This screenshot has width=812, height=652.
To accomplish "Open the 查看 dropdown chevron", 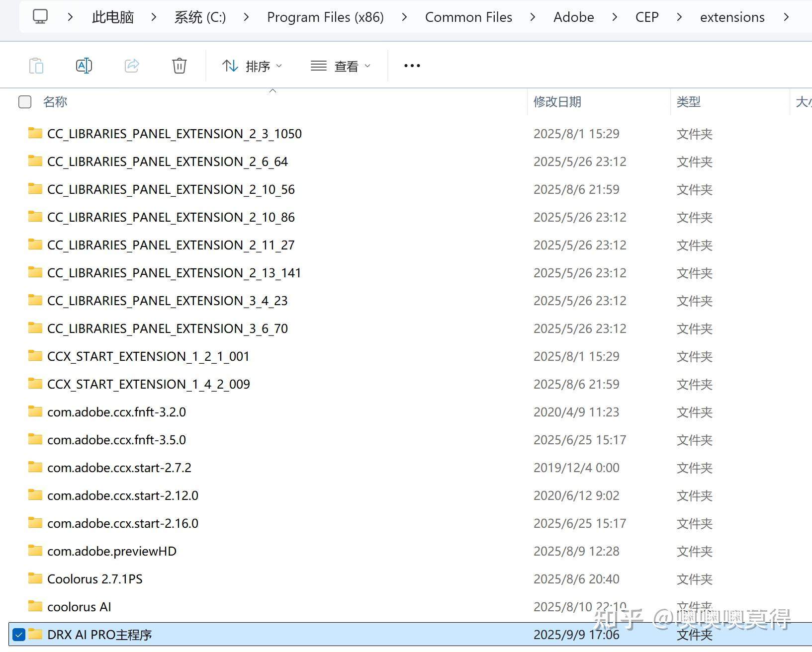I will click(367, 66).
